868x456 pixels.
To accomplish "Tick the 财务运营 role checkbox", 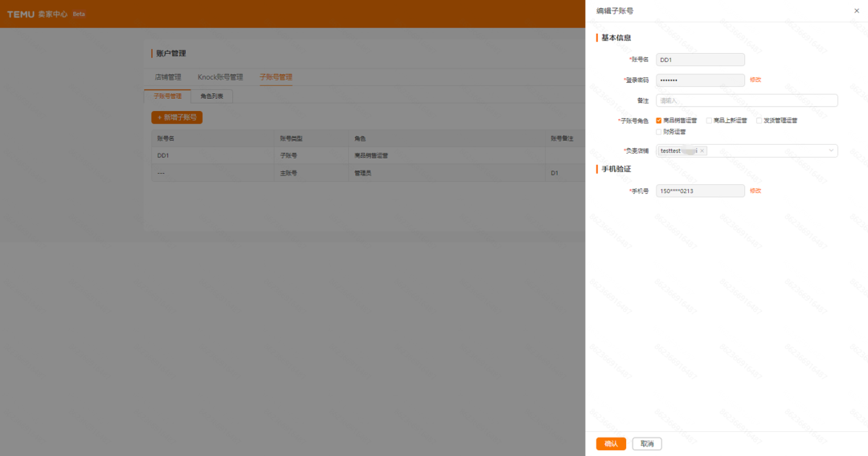I will (x=659, y=131).
